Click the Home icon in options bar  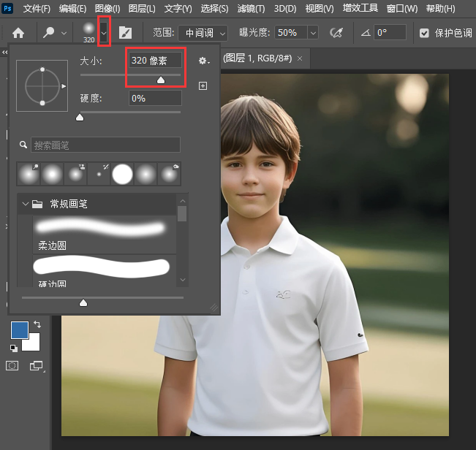pos(18,33)
